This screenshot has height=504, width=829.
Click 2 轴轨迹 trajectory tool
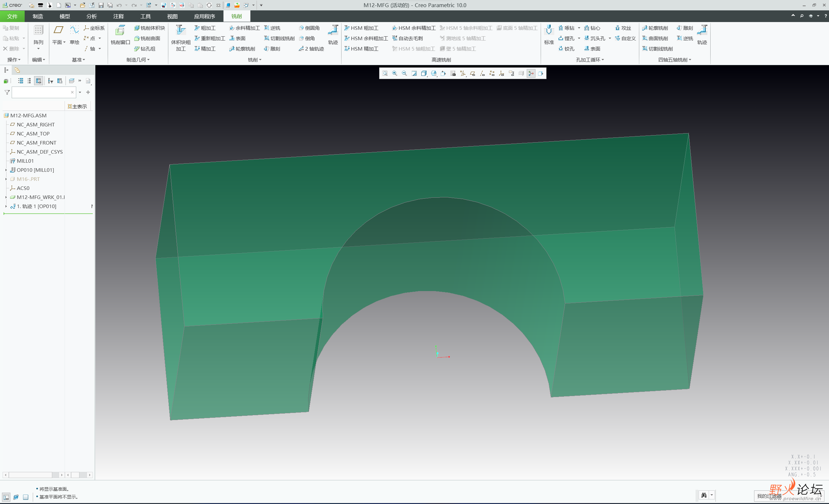pyautogui.click(x=311, y=49)
